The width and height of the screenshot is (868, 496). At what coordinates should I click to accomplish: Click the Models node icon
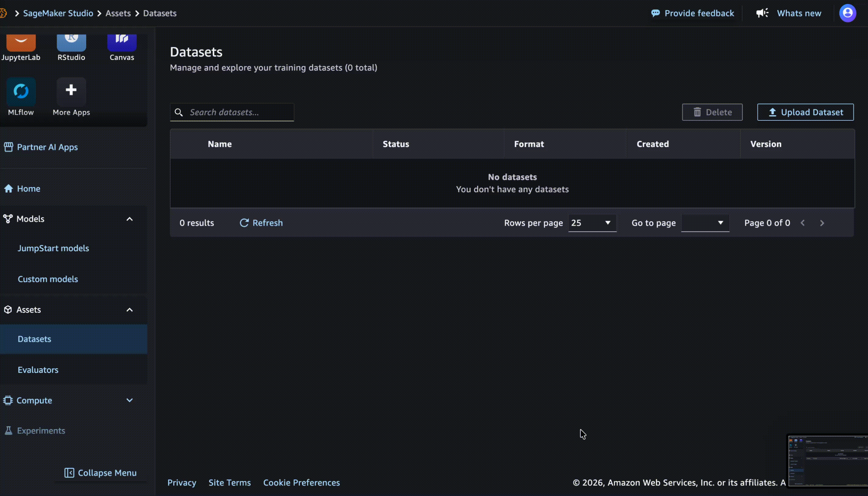(x=8, y=219)
